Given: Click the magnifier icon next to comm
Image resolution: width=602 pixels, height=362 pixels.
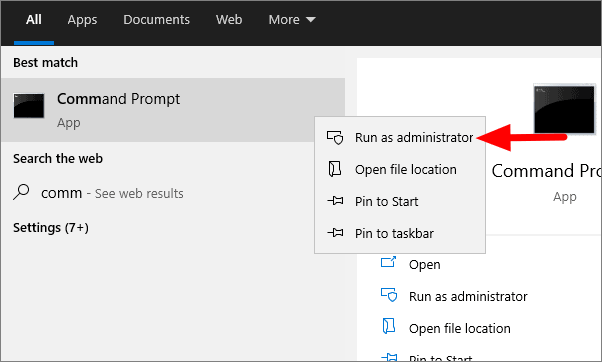Looking at the screenshot, I should tap(21, 192).
